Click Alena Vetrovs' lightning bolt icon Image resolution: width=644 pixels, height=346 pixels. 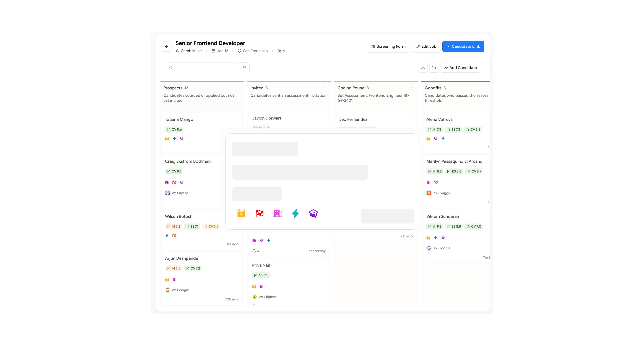point(443,138)
